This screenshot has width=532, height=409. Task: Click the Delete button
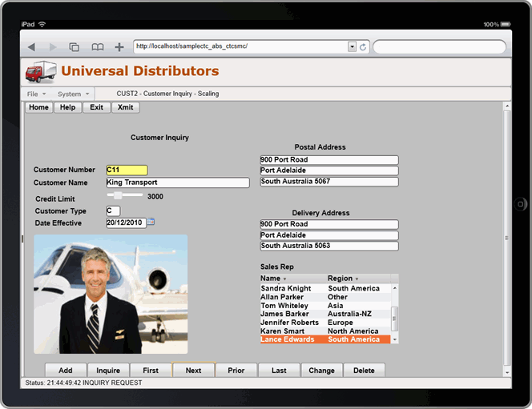tap(364, 371)
